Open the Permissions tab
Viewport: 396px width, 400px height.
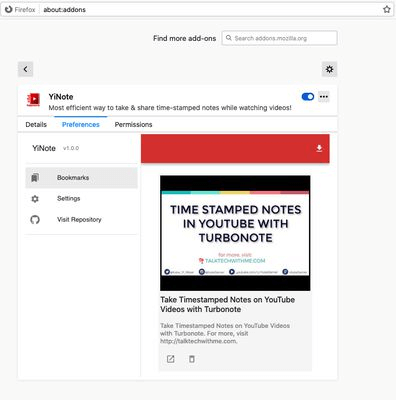click(x=133, y=124)
